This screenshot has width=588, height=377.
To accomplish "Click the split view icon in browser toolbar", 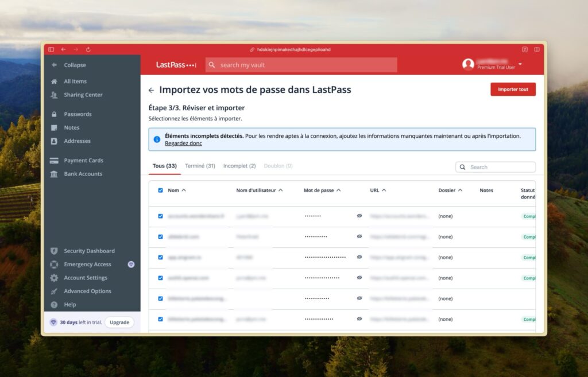I will click(x=537, y=49).
